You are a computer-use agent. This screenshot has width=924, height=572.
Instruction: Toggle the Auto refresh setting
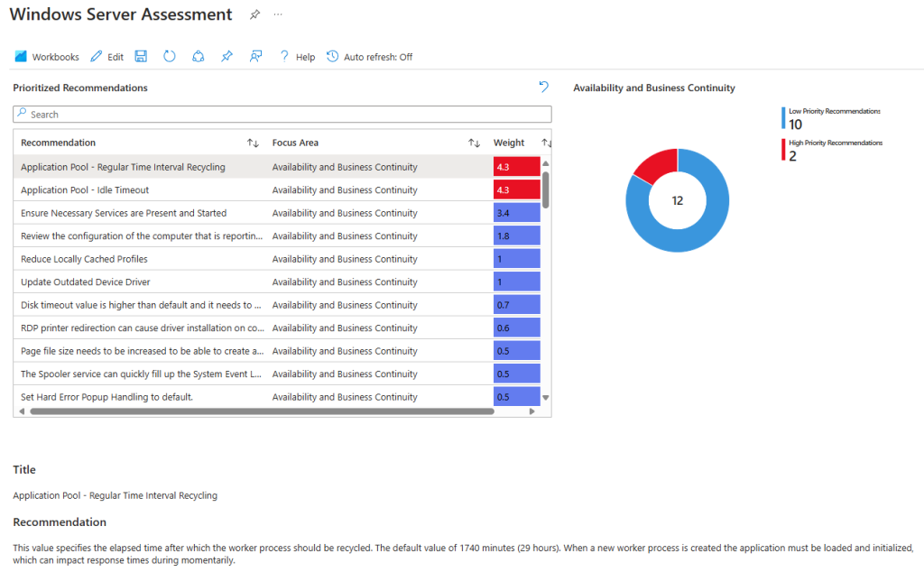tap(371, 56)
